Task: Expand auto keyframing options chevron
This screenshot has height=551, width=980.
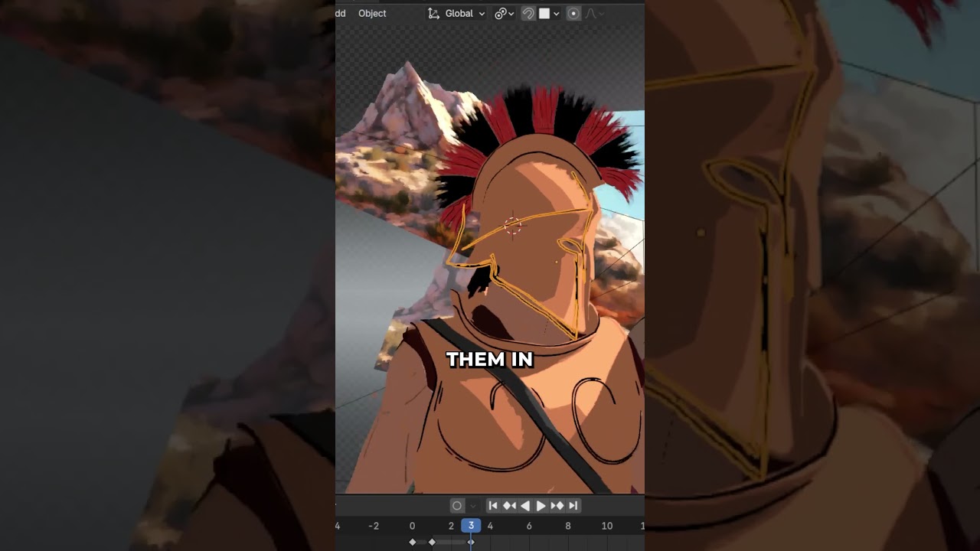Action: (x=472, y=506)
